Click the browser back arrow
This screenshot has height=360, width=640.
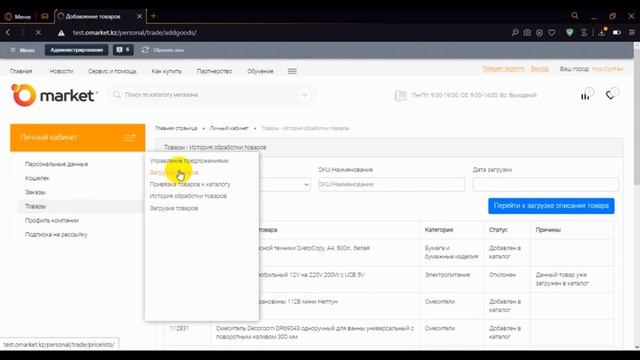pos(8,32)
